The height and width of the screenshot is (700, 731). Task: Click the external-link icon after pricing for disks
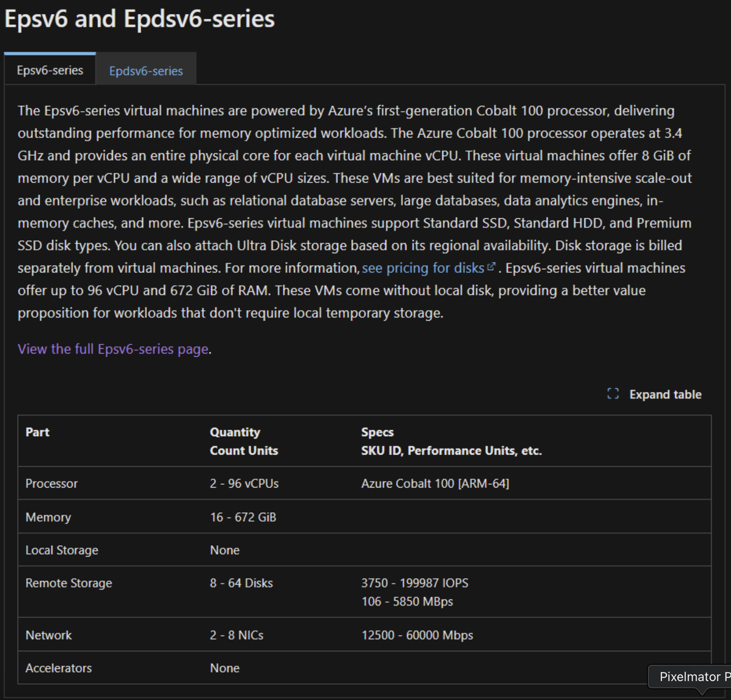coord(491,266)
